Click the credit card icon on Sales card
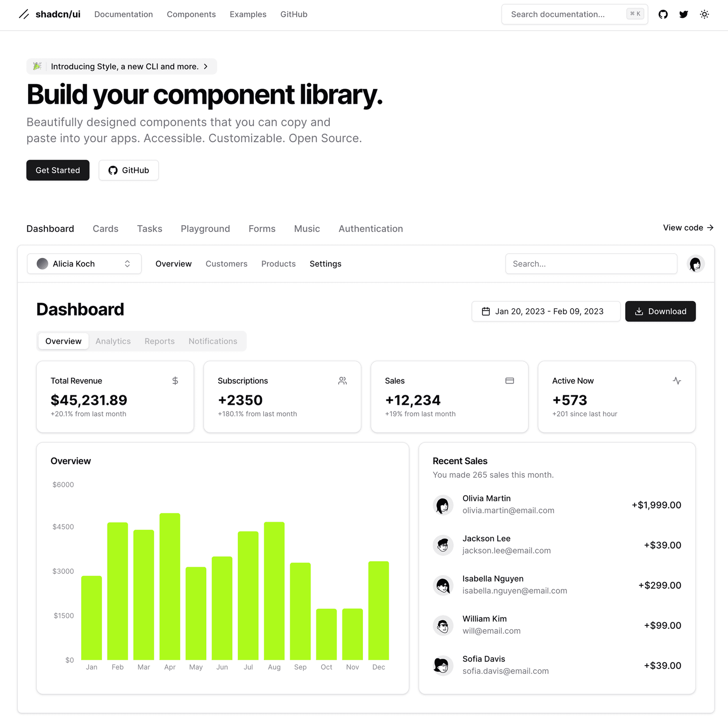Image resolution: width=728 pixels, height=727 pixels. pyautogui.click(x=510, y=381)
